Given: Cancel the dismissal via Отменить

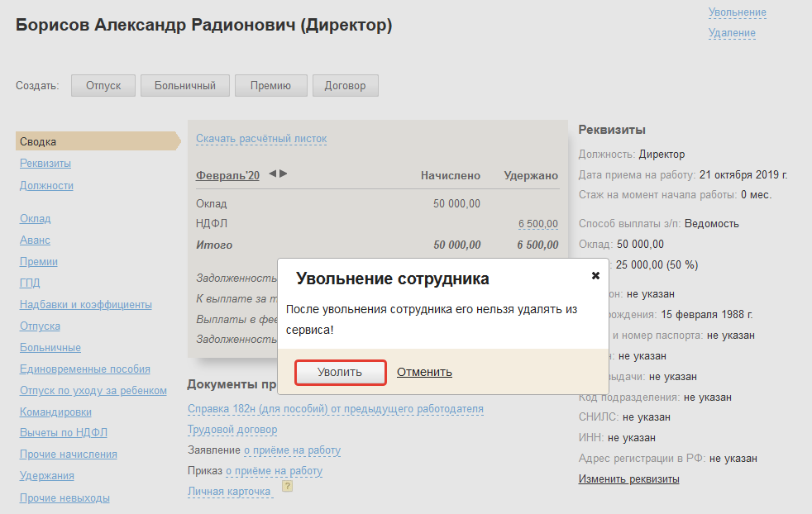Looking at the screenshot, I should tap(424, 372).
